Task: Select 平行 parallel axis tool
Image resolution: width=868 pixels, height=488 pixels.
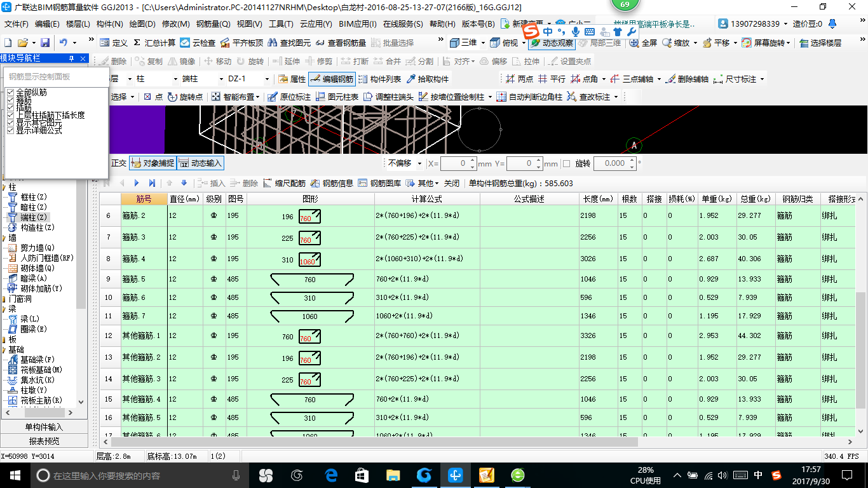Action: (552, 79)
